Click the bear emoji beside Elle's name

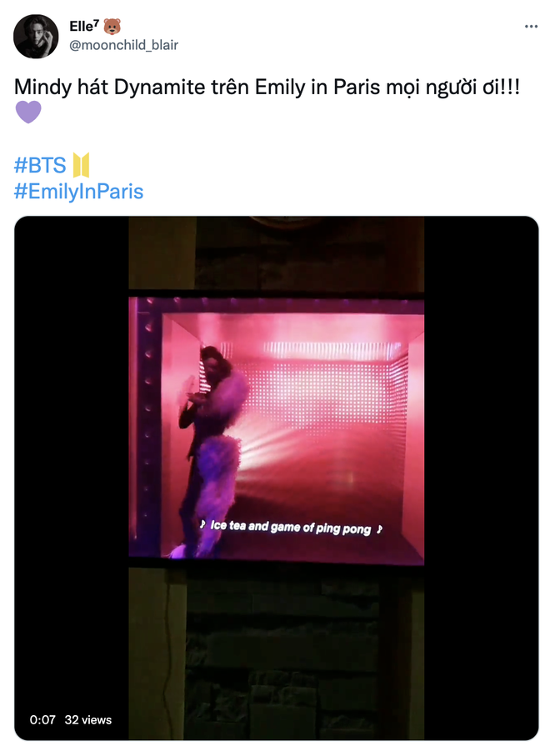pyautogui.click(x=112, y=27)
